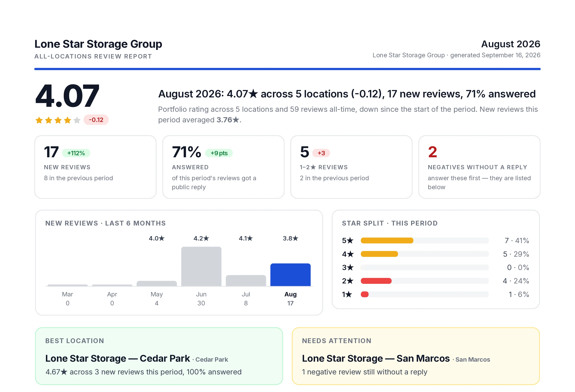Click the '7 · 41%' star split value

pos(517,240)
